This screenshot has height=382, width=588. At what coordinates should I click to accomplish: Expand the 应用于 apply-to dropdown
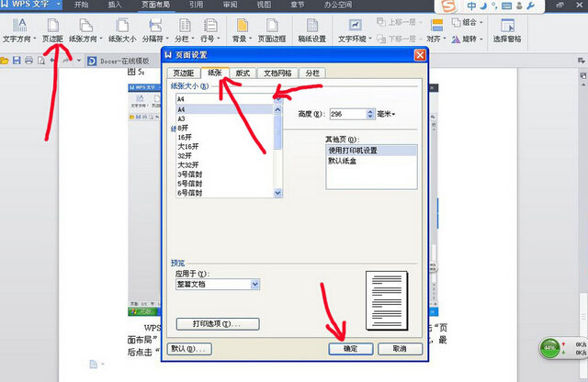coord(254,285)
